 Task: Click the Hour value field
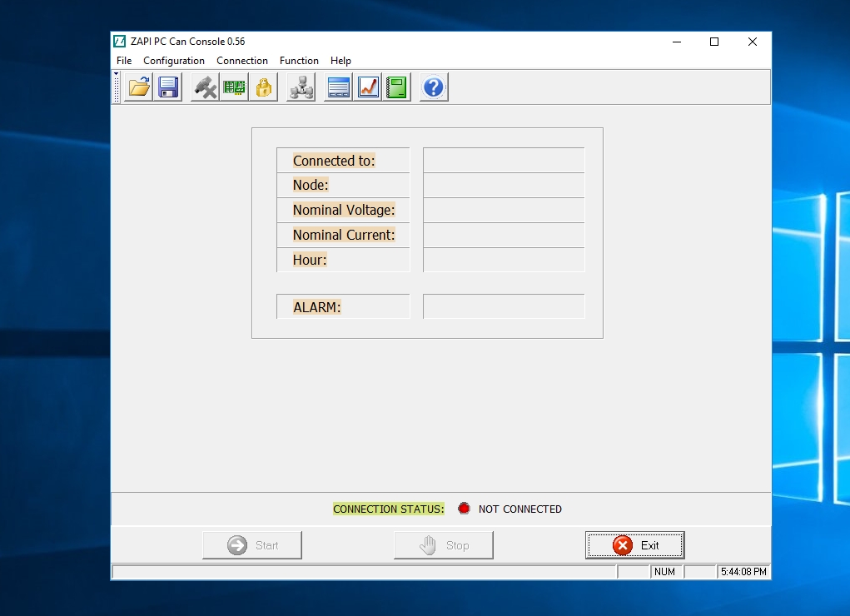504,260
